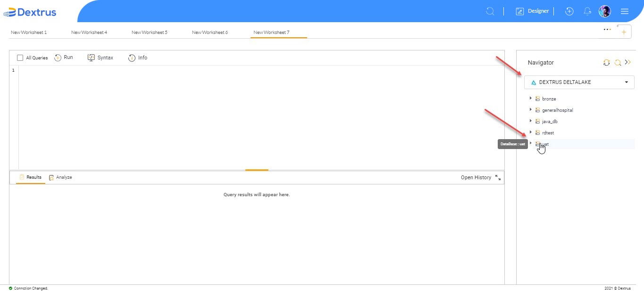Open the DEXTRUS DELTALAKE connection dropdown
644x291 pixels.
(579, 82)
